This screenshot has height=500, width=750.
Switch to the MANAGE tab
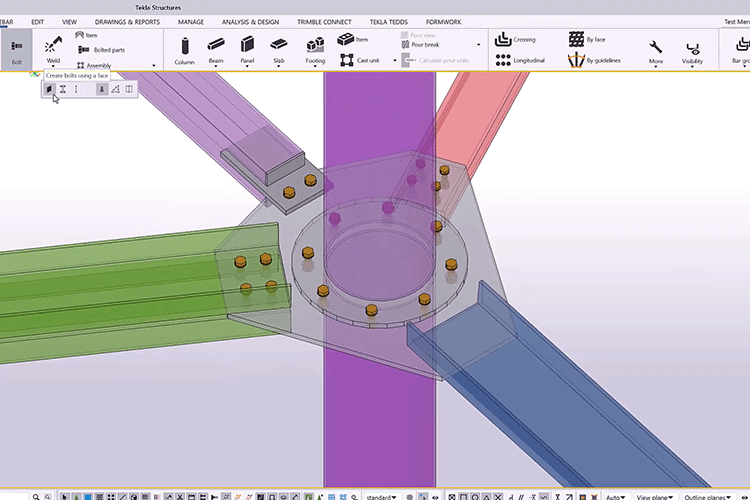(x=191, y=22)
